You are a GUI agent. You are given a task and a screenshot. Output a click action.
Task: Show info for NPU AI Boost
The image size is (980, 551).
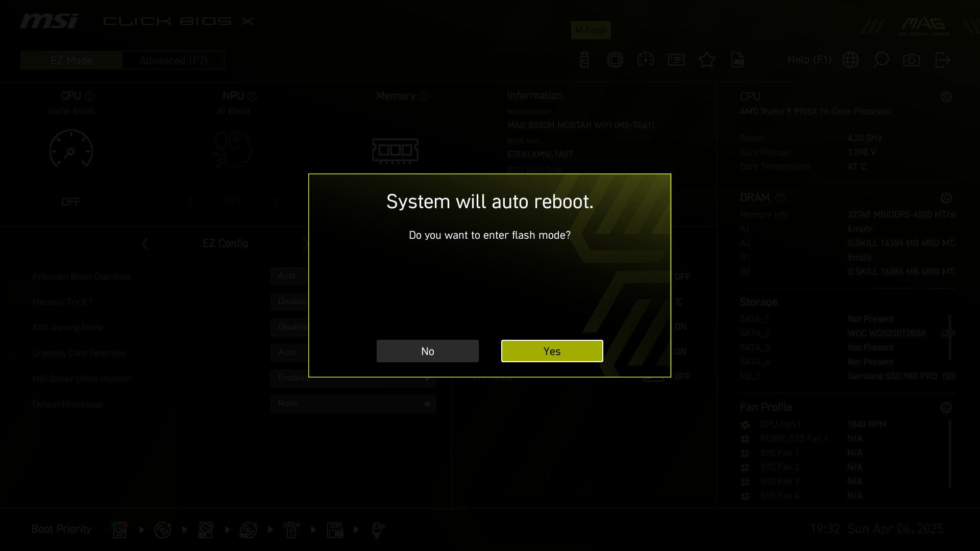click(x=252, y=96)
